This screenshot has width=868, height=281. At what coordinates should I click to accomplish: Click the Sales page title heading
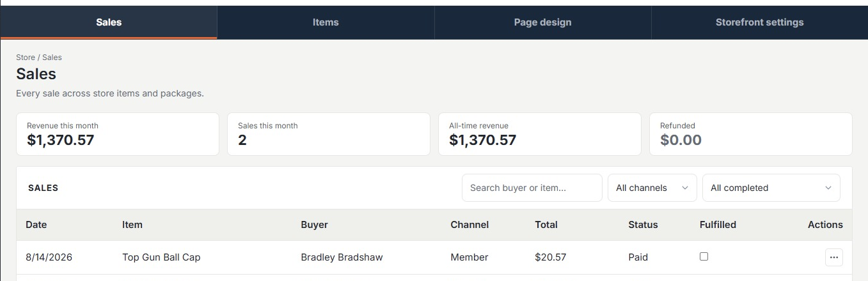tap(36, 74)
